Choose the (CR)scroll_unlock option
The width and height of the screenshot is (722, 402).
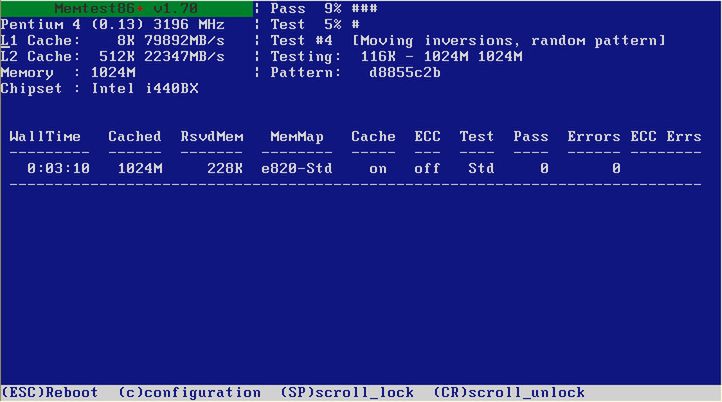[509, 392]
